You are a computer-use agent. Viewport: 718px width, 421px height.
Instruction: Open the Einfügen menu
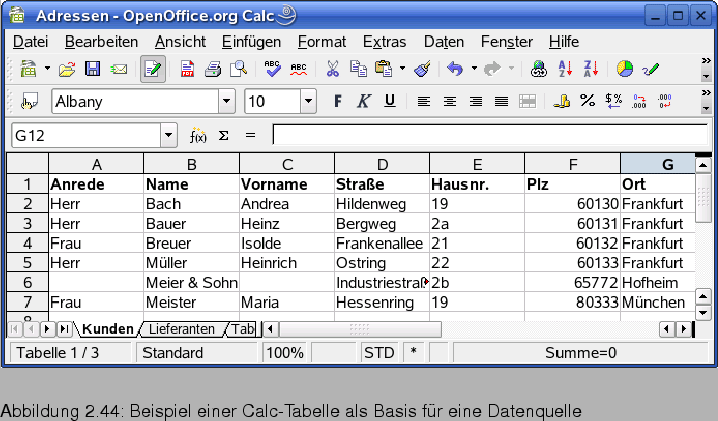click(x=251, y=42)
